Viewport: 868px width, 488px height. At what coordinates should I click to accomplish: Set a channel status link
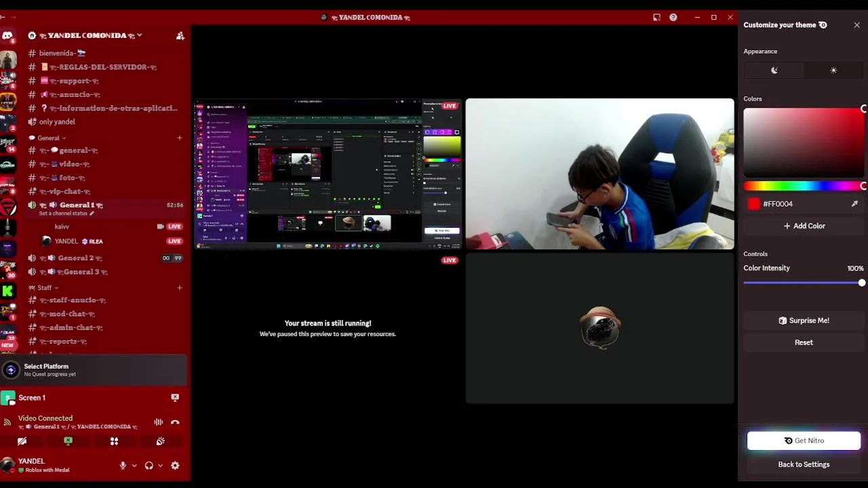click(x=66, y=213)
